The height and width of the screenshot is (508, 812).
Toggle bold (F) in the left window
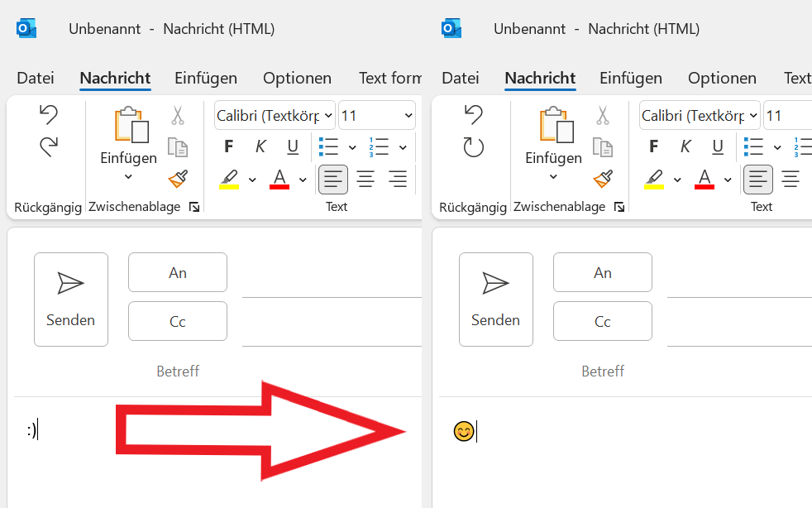tap(229, 147)
